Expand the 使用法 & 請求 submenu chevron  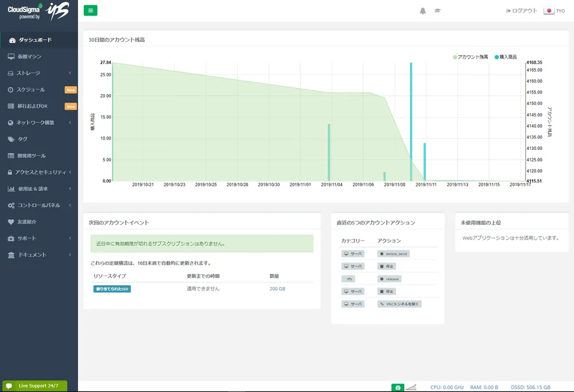pos(70,189)
